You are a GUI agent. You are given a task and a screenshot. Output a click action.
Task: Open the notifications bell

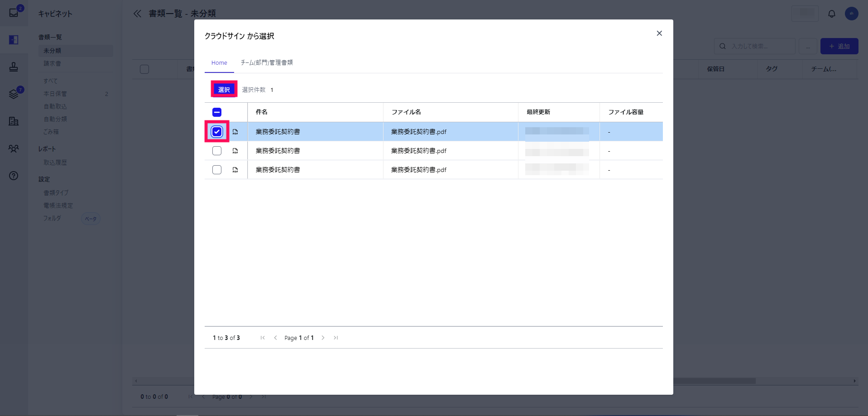pyautogui.click(x=832, y=14)
